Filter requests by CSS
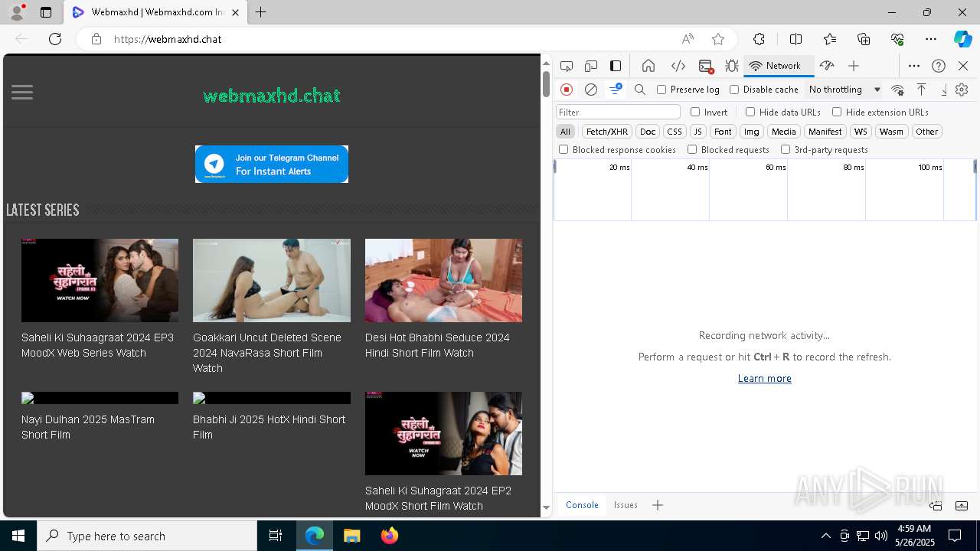The width and height of the screenshot is (980, 551). click(675, 132)
